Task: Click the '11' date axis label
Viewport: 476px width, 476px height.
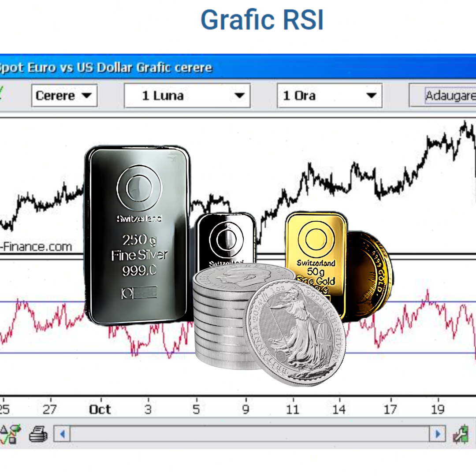Action: (293, 409)
